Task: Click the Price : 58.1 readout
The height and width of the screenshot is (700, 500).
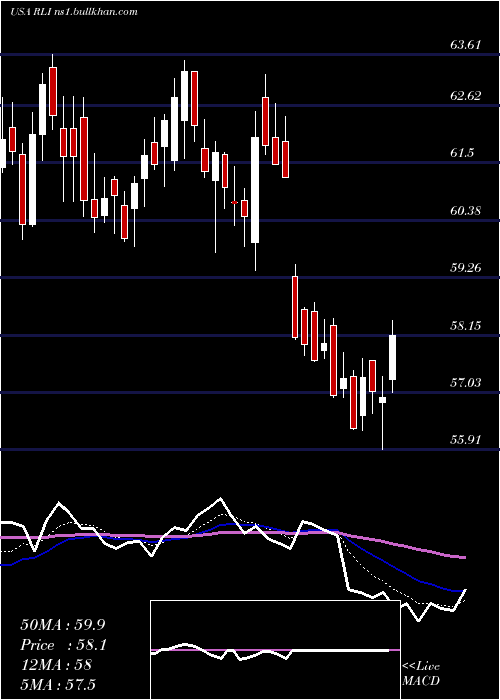Action: tap(63, 645)
